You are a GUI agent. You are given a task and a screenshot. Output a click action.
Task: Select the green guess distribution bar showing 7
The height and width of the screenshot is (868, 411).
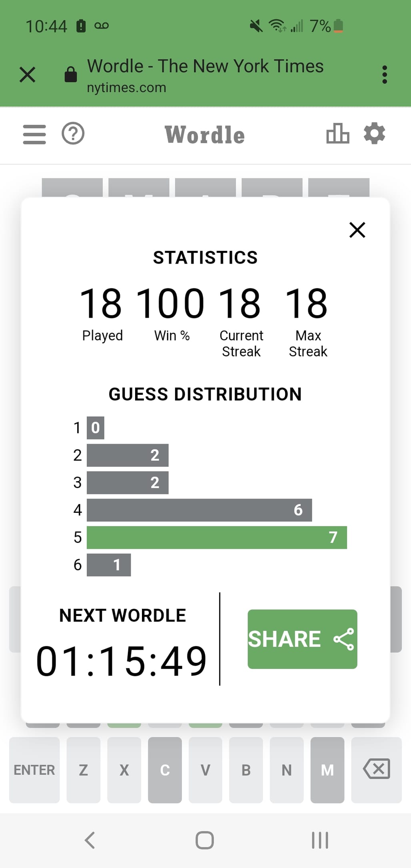[x=217, y=537]
